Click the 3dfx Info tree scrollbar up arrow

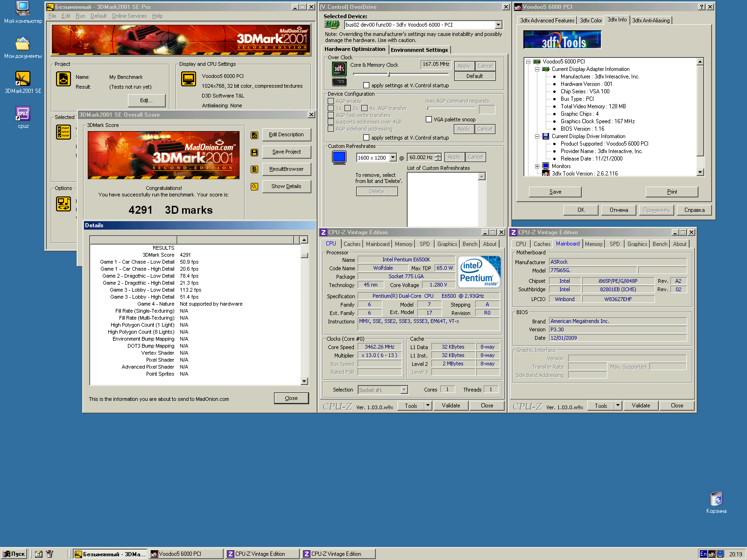(700, 62)
